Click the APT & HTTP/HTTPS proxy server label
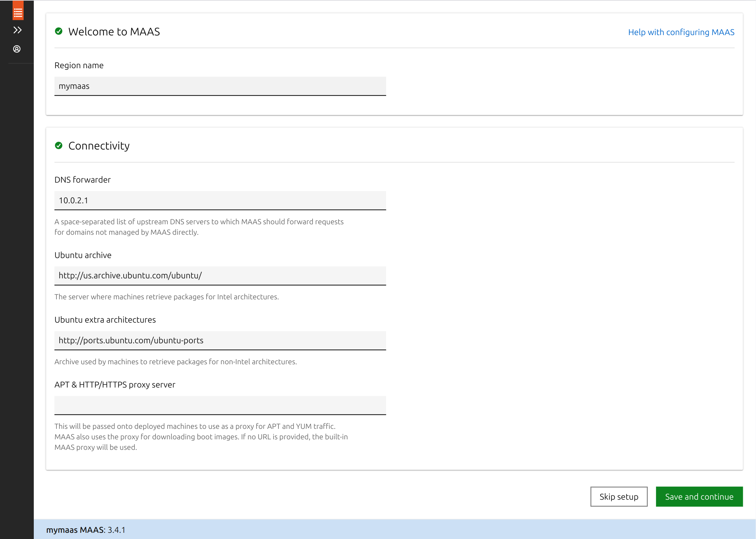The height and width of the screenshot is (539, 756). (x=115, y=385)
